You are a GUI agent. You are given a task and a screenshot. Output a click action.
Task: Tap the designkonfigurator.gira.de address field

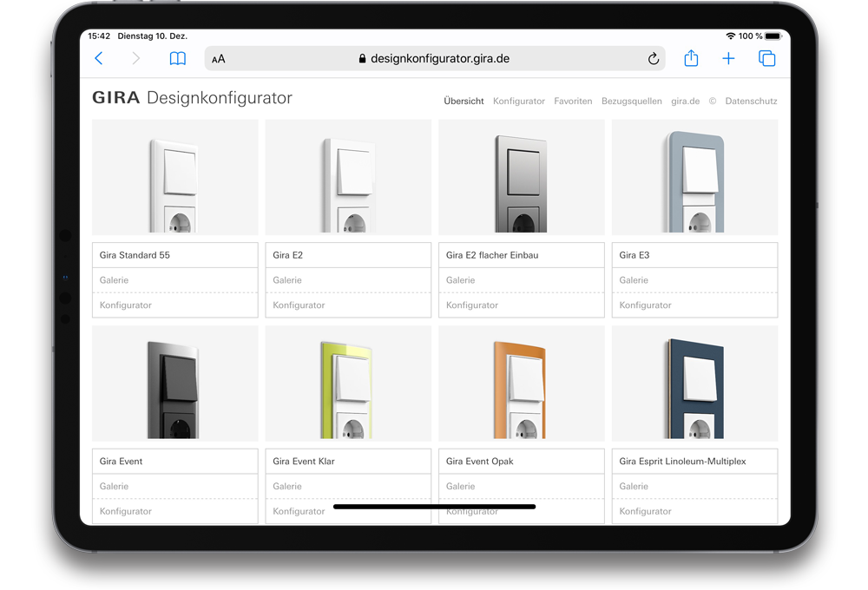pos(435,59)
